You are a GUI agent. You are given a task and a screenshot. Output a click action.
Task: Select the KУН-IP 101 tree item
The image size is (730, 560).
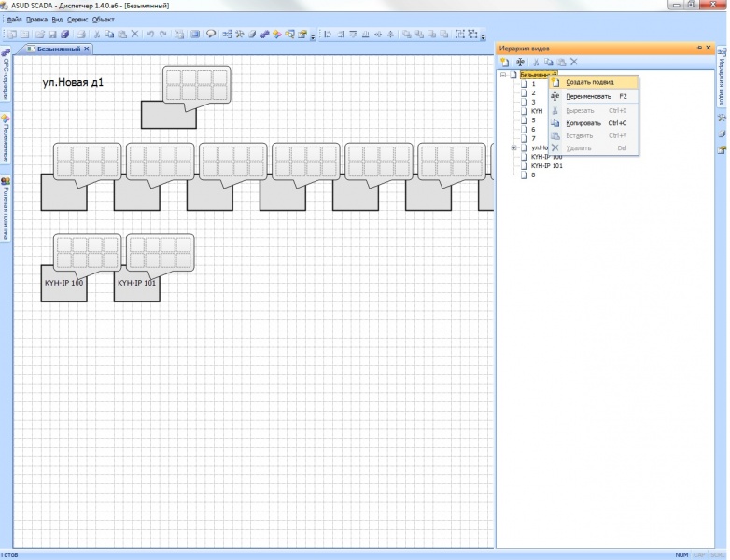point(546,166)
